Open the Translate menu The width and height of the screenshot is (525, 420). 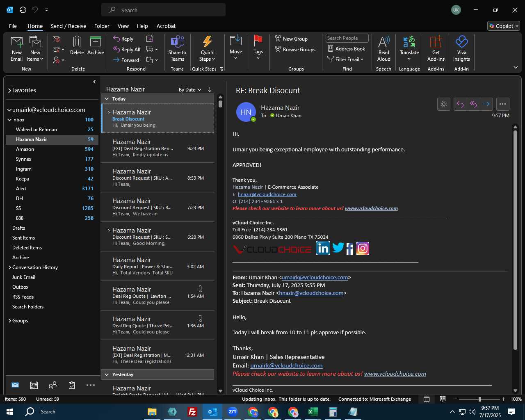tap(409, 48)
